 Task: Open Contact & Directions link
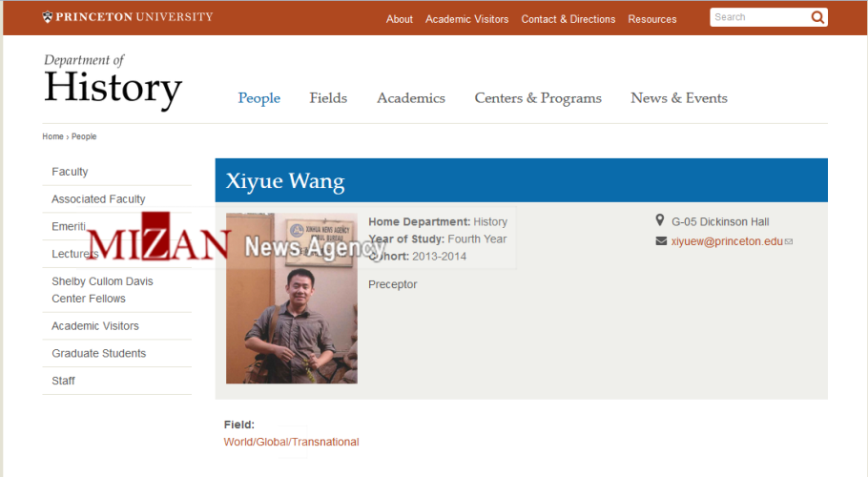(x=568, y=19)
